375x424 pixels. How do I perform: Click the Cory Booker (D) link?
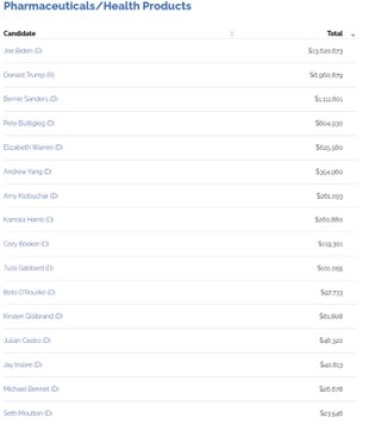pos(26,244)
